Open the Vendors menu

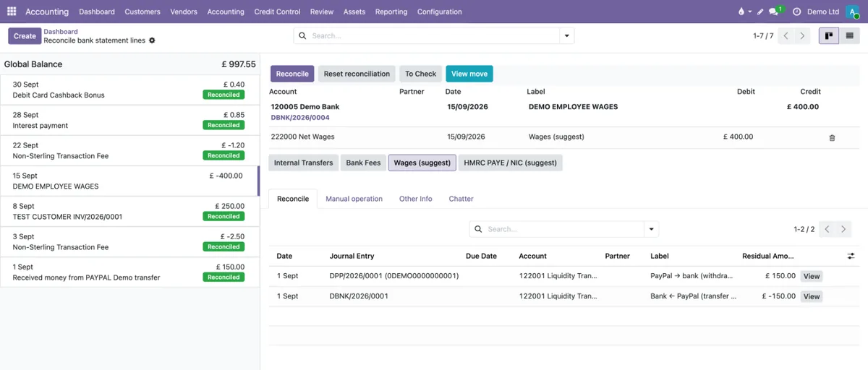(184, 12)
